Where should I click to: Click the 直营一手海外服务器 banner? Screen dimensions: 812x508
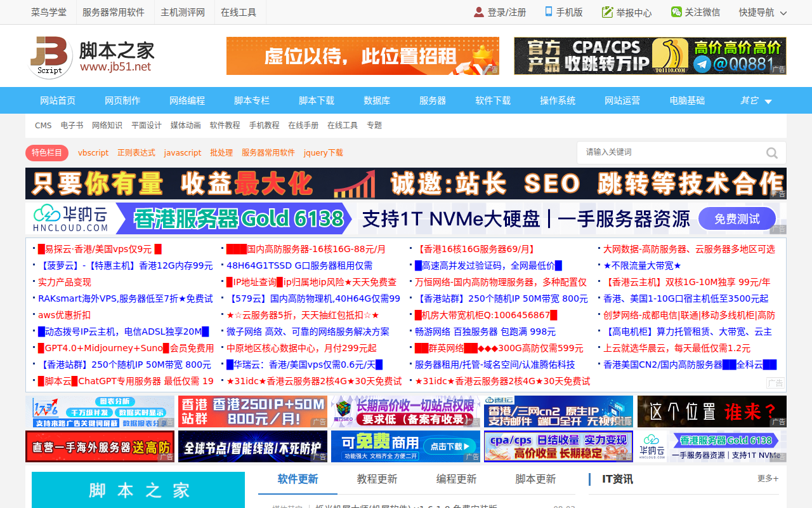(x=100, y=446)
